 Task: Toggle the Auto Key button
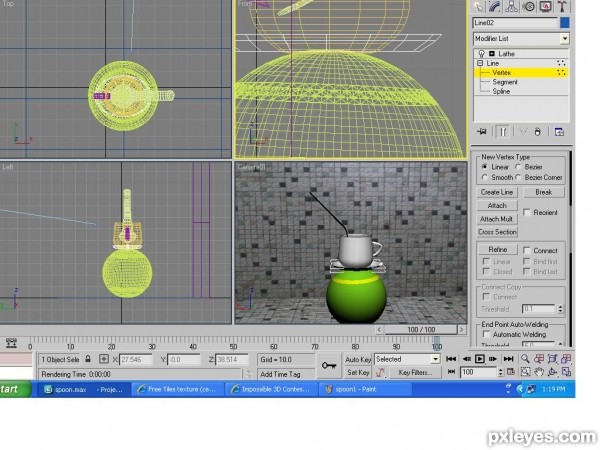coord(358,359)
